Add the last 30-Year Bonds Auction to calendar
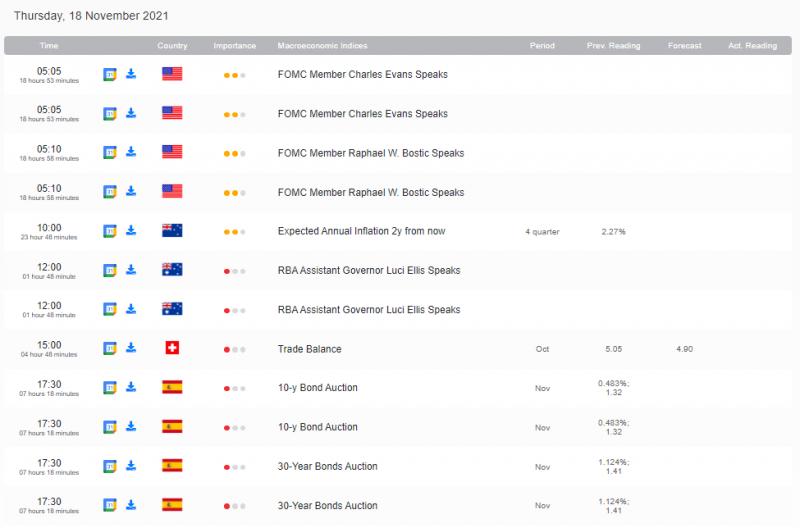This screenshot has height=528, width=800. [110, 505]
